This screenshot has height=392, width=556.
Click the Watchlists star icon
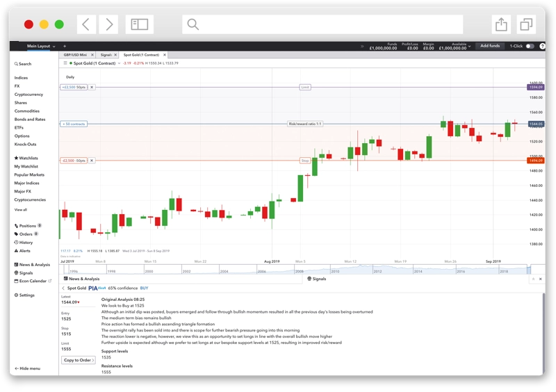(16, 158)
